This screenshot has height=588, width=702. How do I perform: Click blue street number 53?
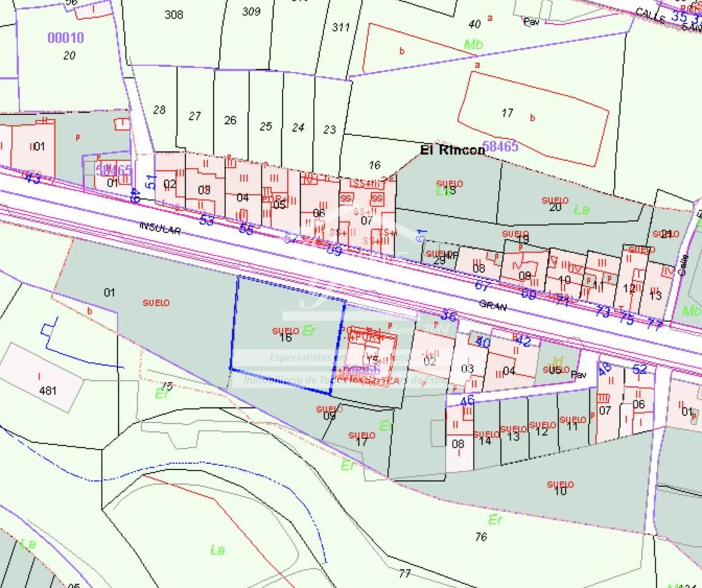click(206, 220)
